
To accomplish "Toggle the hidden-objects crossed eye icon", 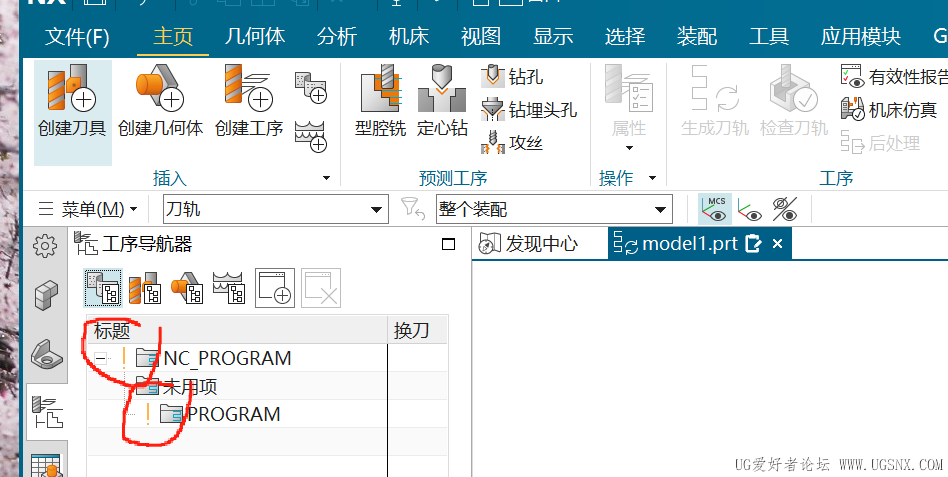I will pos(785,209).
